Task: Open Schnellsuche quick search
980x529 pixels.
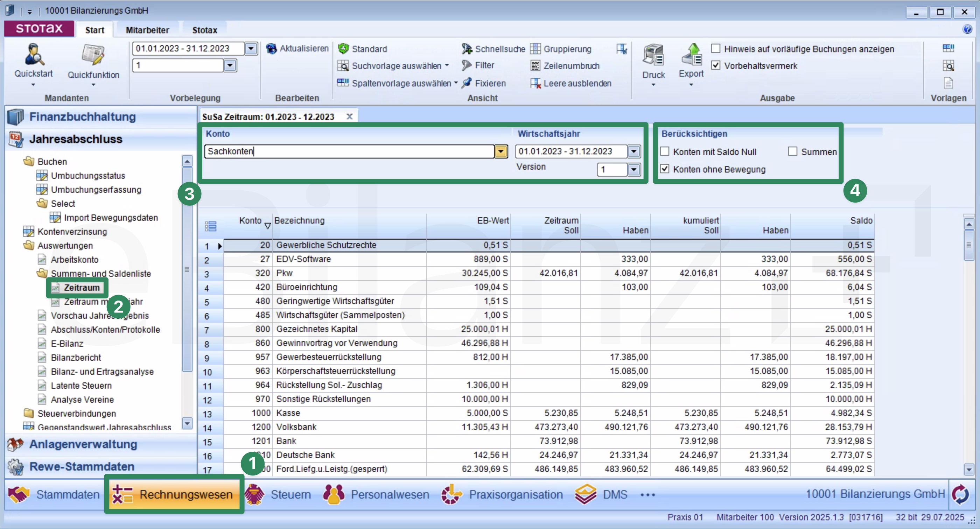Action: tap(493, 49)
